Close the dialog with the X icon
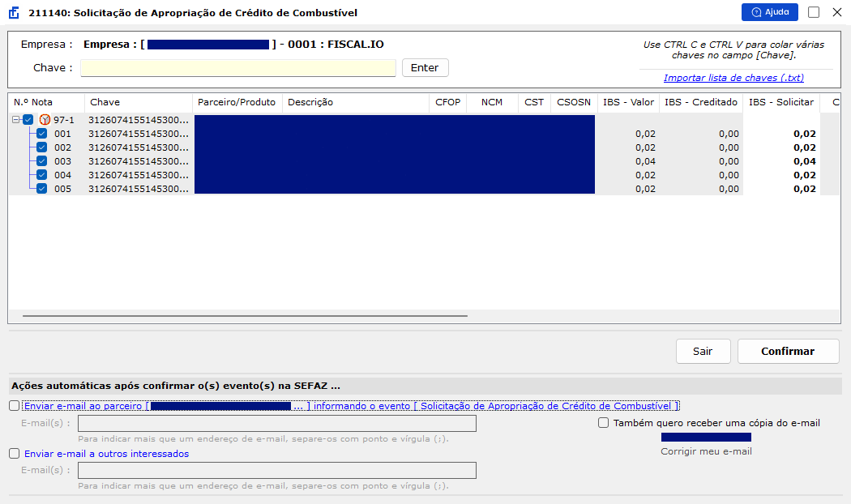Viewport: 851px width, 504px height. coord(837,12)
